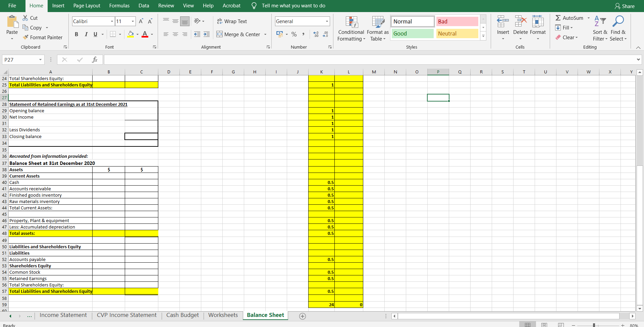The image size is (644, 327).
Task: Open Conditional Formatting menu
Action: 351,29
